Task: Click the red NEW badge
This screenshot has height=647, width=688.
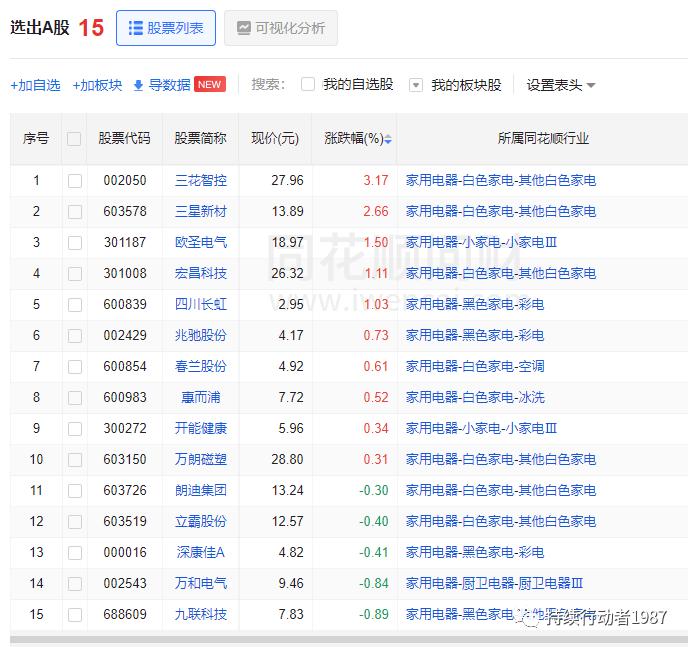Action: [x=210, y=85]
